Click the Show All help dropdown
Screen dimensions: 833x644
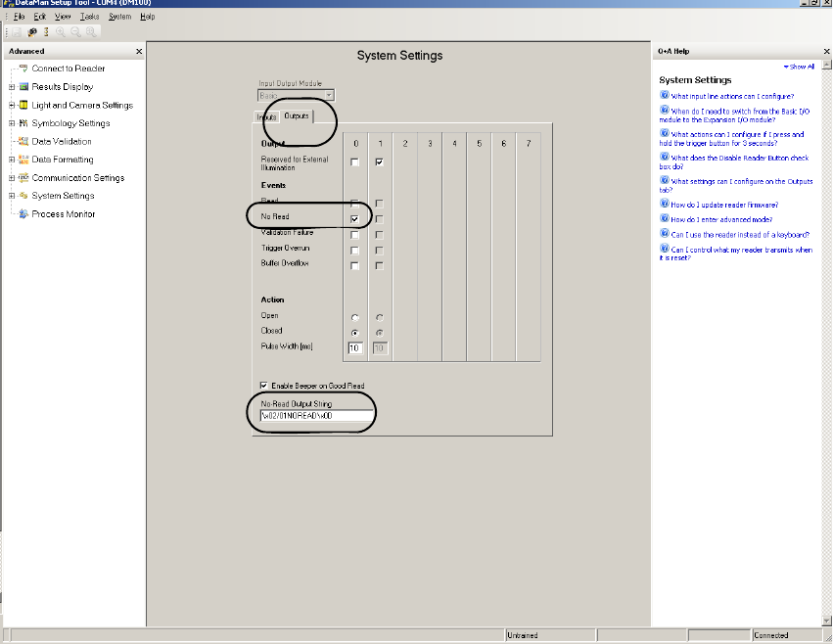pyautogui.click(x=799, y=67)
